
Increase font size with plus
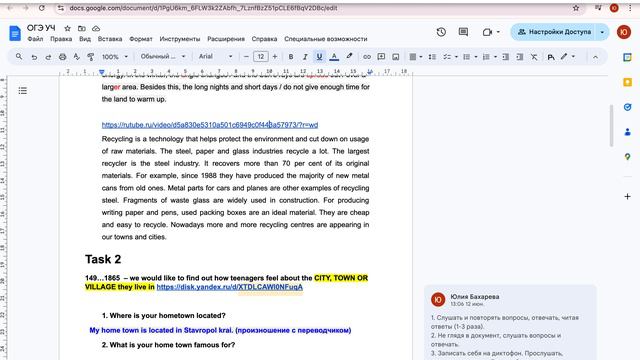coord(275,57)
